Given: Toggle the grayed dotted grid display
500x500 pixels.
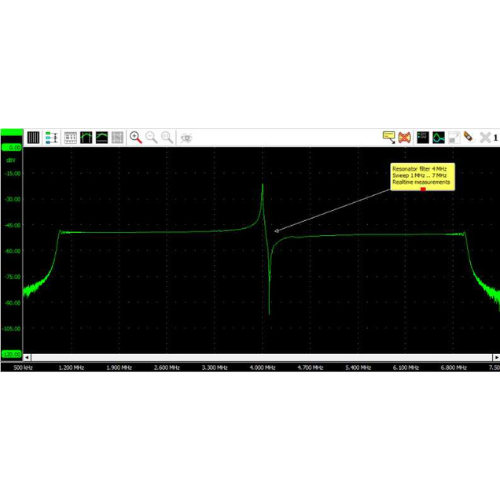Looking at the screenshot, I should (118, 137).
